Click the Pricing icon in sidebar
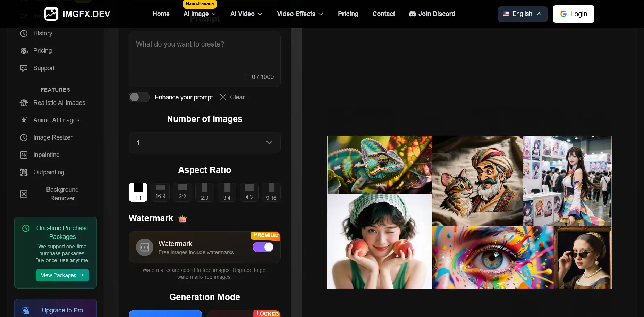The height and width of the screenshot is (317, 644). click(24, 51)
